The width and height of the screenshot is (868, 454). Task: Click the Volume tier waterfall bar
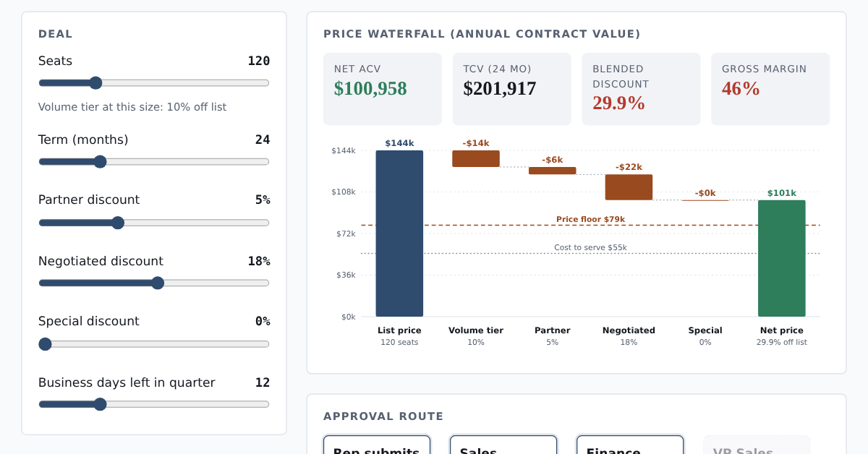[476, 158]
